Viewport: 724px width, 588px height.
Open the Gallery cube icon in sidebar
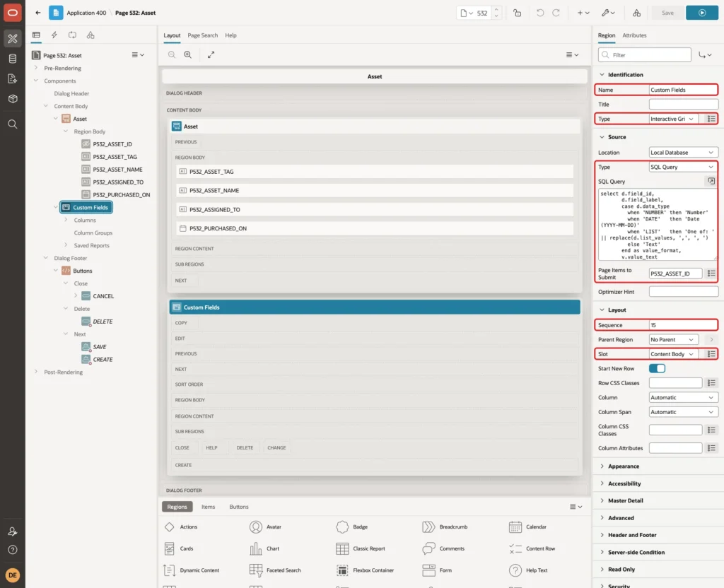tap(13, 98)
